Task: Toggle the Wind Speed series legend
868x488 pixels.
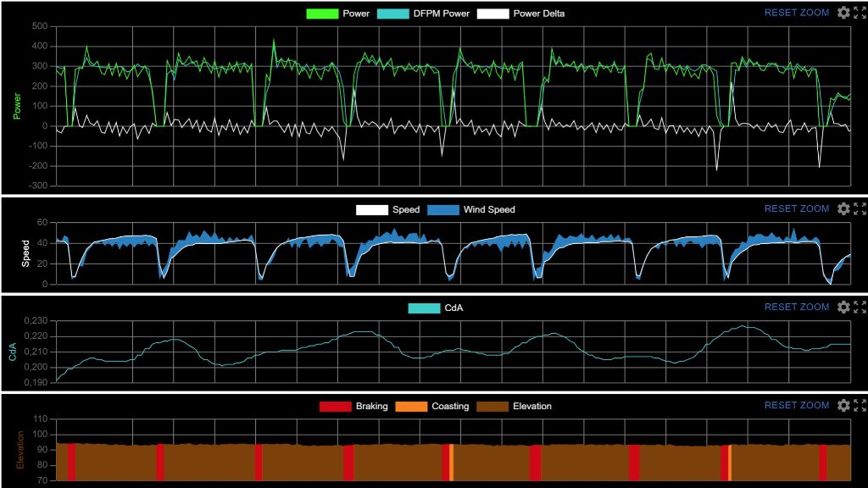Action: pyautogui.click(x=470, y=209)
